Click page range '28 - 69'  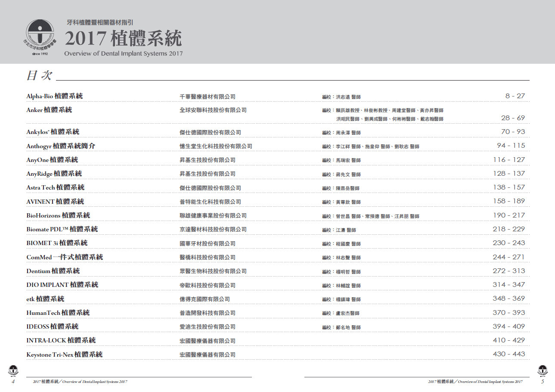pyautogui.click(x=513, y=118)
